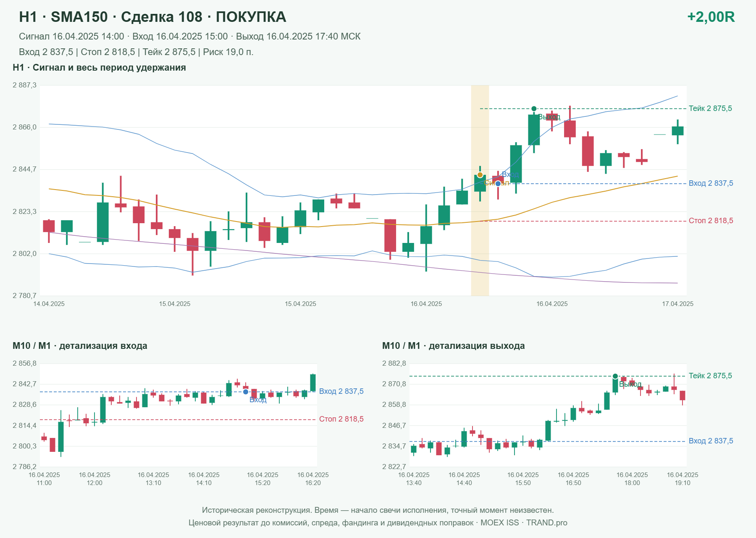Click "Тейк 2 875,5" label beside the exit detail chart
This screenshot has height=538, width=756.
[710, 376]
